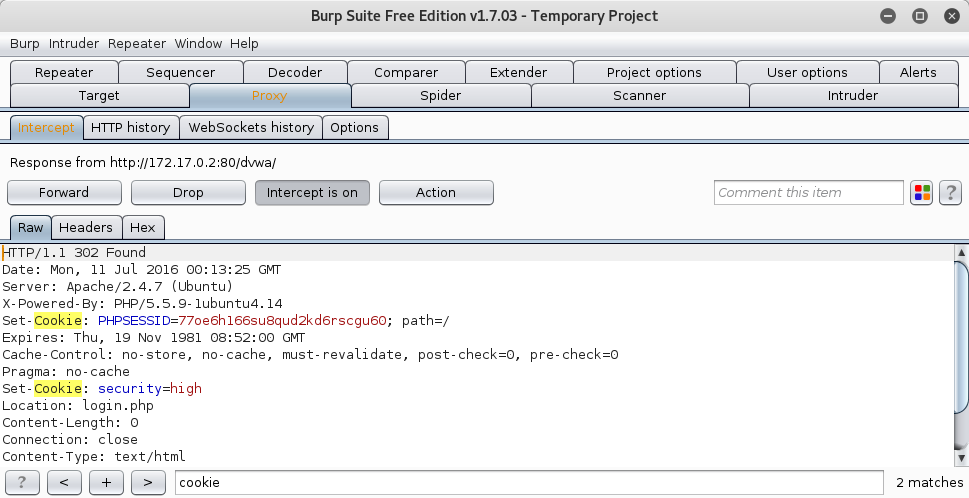Switch to the Spider tab
Screen dimensions: 969x498
tap(441, 96)
